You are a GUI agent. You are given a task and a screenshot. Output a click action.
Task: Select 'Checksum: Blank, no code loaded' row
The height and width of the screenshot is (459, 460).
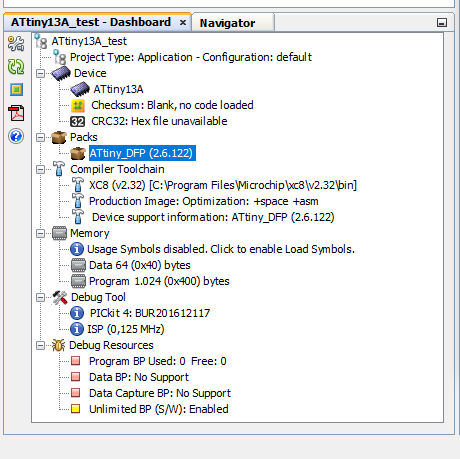(172, 105)
